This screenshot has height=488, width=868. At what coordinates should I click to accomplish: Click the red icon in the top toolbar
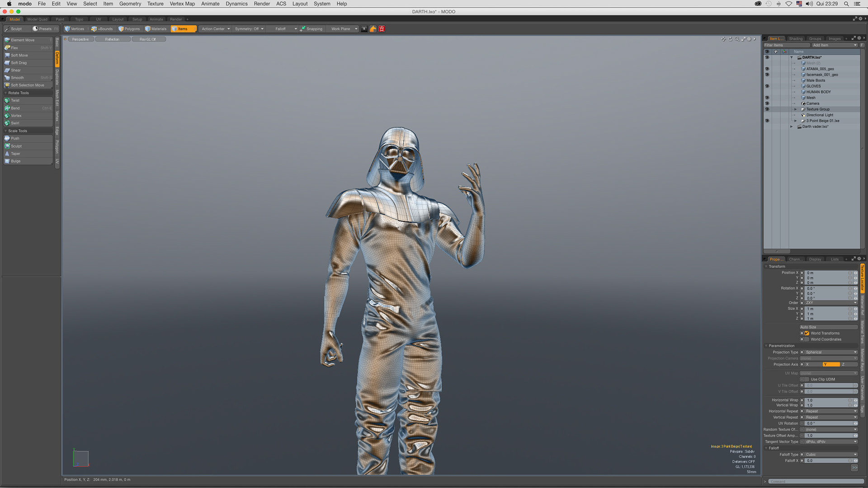382,29
